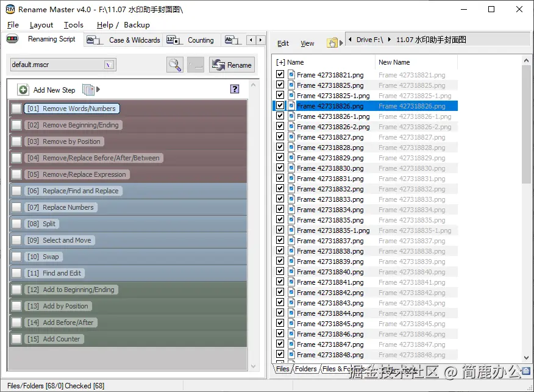Click the file list scroll down arrow
Image resolution: width=534 pixels, height=392 pixels.
[526, 358]
